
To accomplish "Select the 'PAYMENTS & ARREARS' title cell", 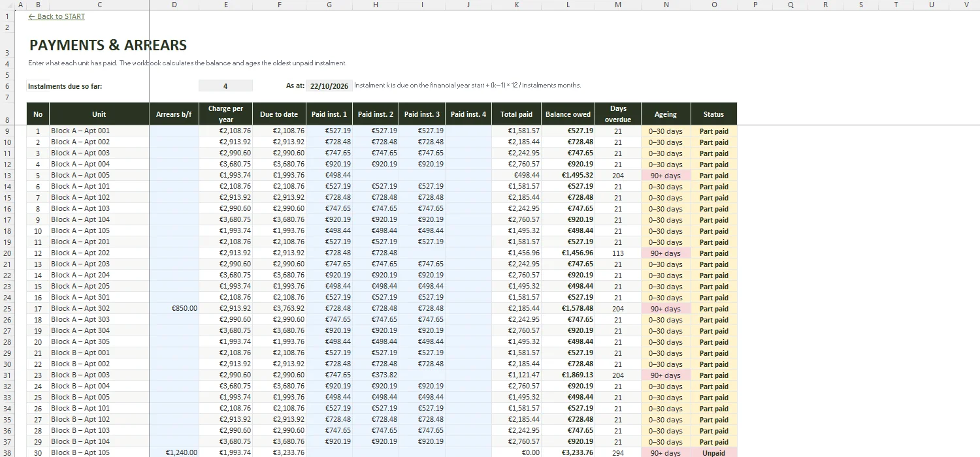I will pyautogui.click(x=108, y=46).
